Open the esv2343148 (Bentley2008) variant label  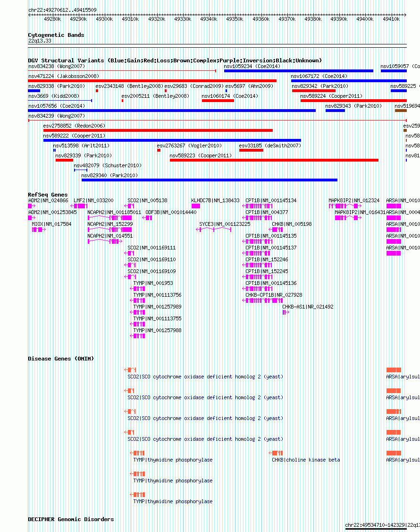tap(129, 86)
